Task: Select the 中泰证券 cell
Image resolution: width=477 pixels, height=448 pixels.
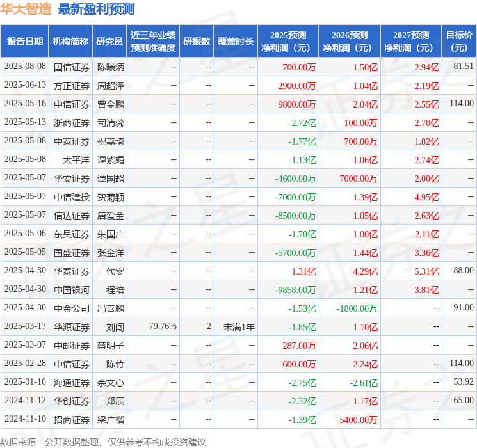Action: tap(72, 141)
